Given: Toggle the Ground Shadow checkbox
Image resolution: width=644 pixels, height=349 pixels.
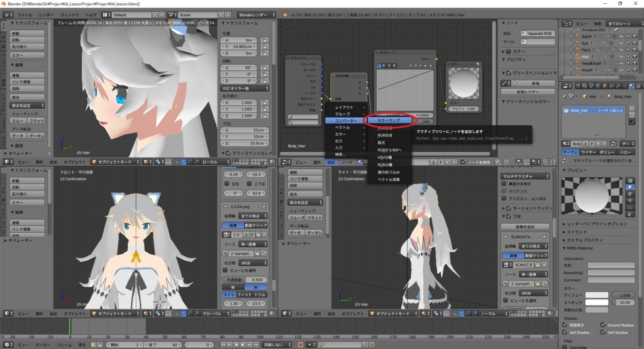Looking at the screenshot, I should pyautogui.click(x=603, y=324).
